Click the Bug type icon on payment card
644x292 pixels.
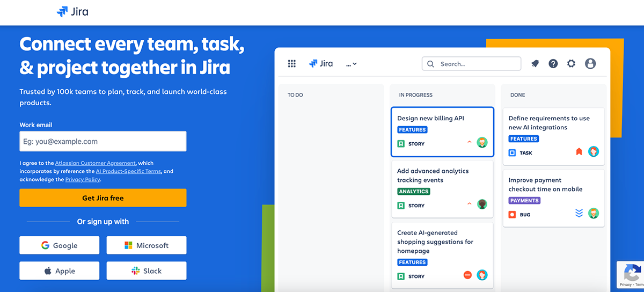513,215
